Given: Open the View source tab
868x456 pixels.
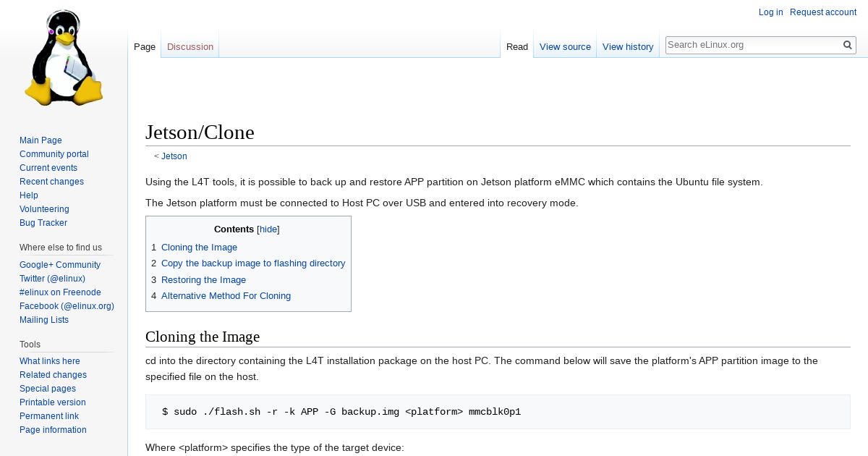Looking at the screenshot, I should coord(565,46).
